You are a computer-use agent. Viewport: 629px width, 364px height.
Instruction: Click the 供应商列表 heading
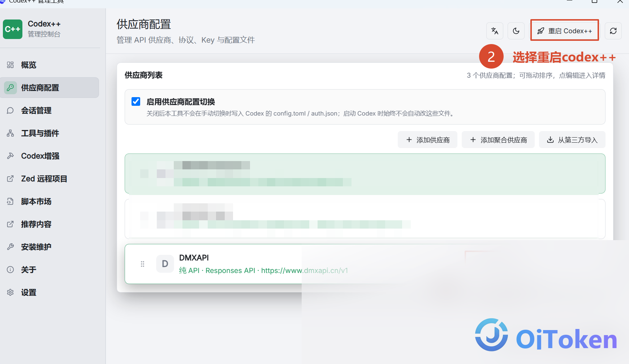click(x=143, y=75)
